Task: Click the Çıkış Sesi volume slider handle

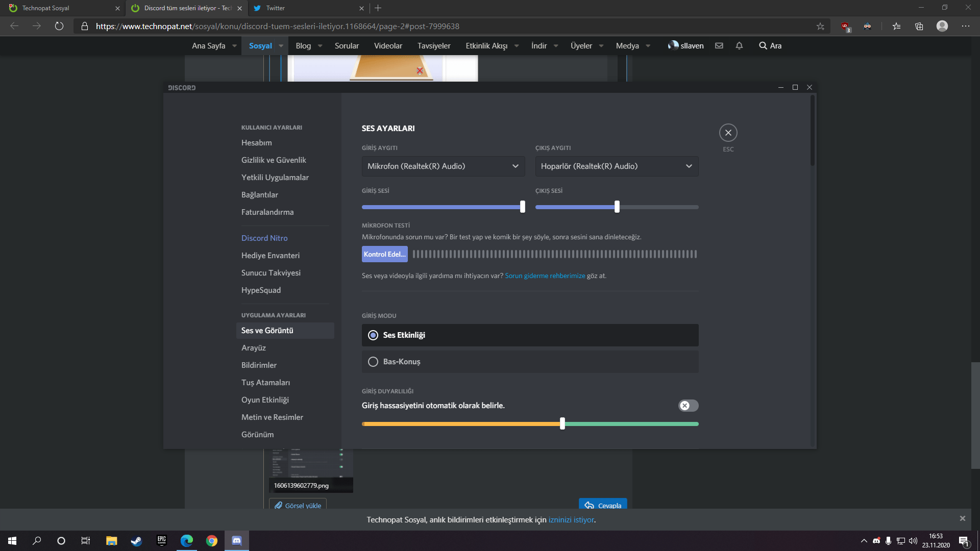Action: click(617, 207)
